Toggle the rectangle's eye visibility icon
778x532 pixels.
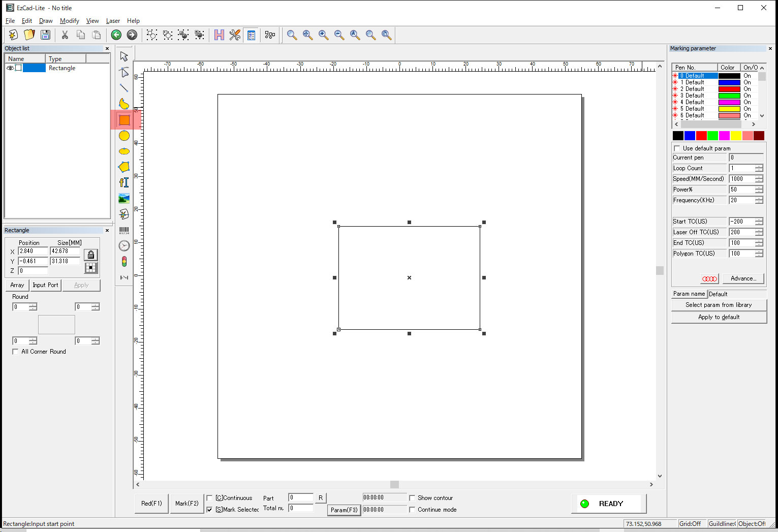click(10, 68)
